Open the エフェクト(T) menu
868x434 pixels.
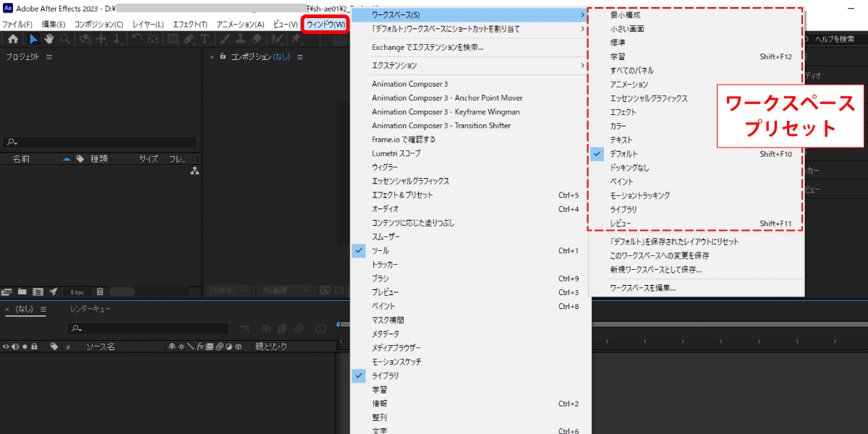(x=190, y=24)
